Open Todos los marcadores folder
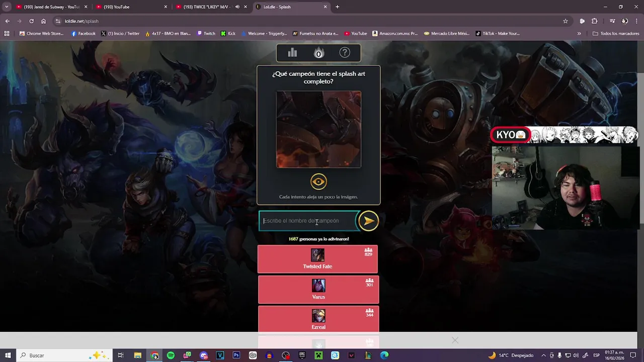The image size is (644, 362). point(616,34)
